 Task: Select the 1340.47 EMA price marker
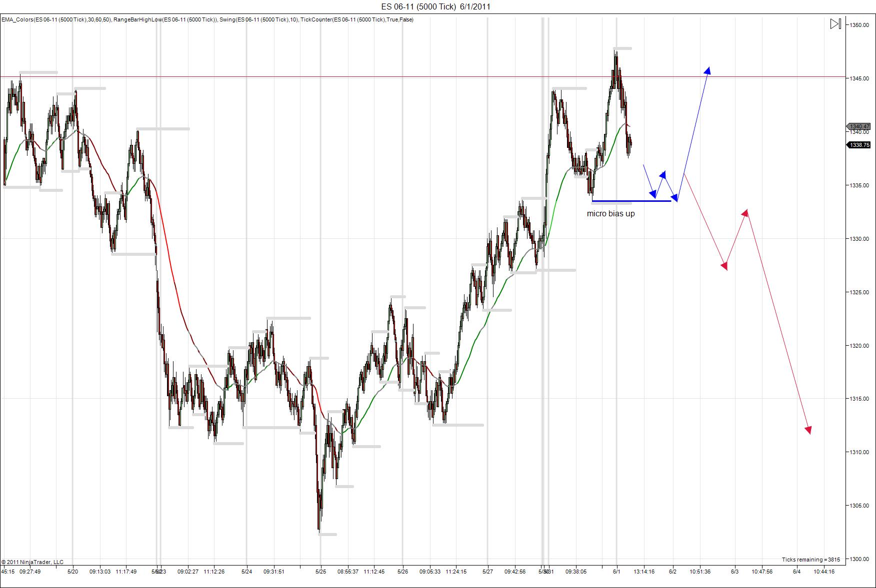[x=858, y=126]
